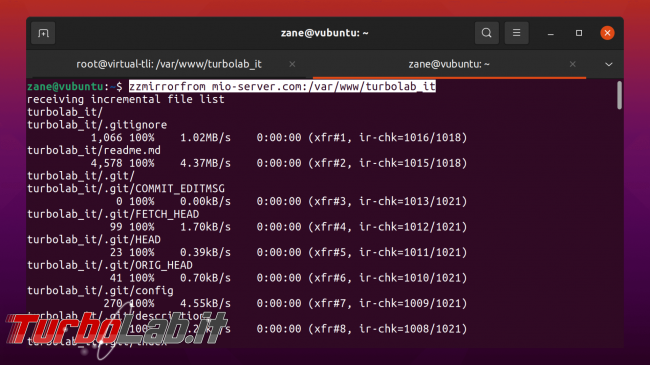Maximize the terminal window
Viewport: 650px width, 365px height.
tap(579, 33)
